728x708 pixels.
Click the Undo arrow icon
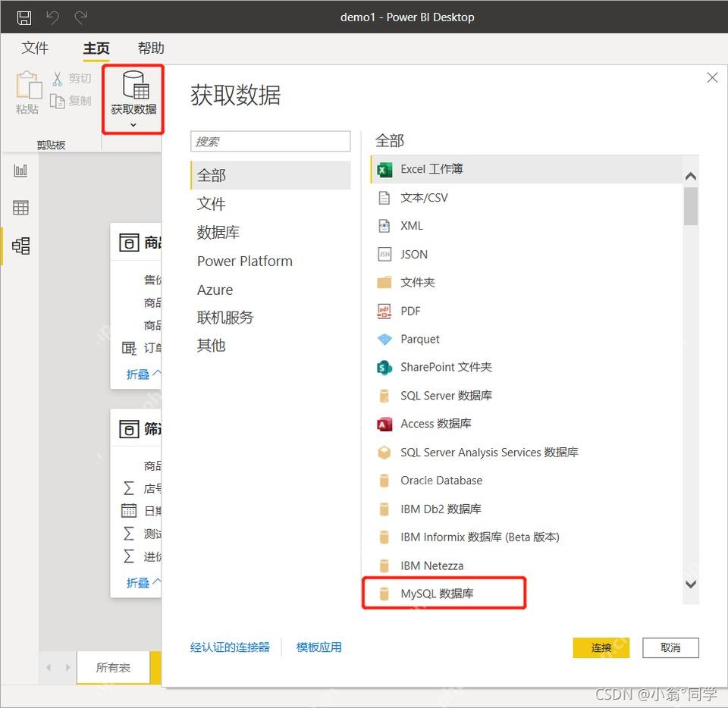pos(52,17)
